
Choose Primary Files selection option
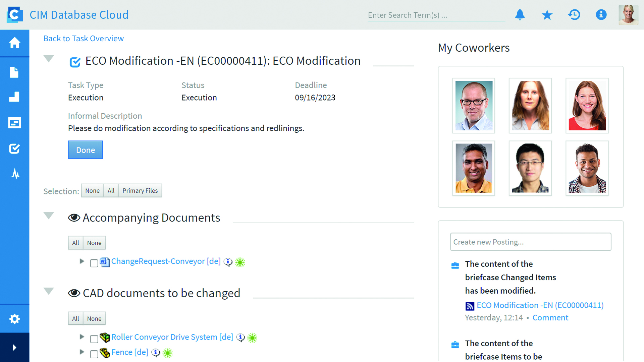tap(140, 191)
